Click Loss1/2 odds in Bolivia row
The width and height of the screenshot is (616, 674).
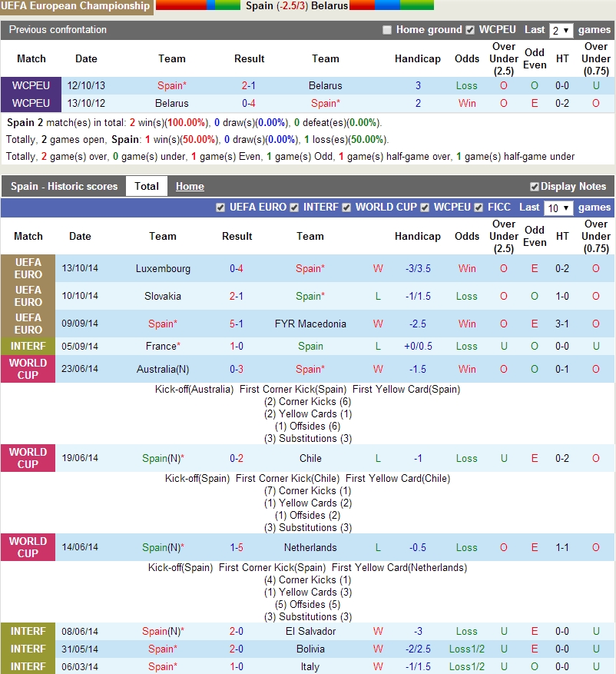pyautogui.click(x=466, y=649)
